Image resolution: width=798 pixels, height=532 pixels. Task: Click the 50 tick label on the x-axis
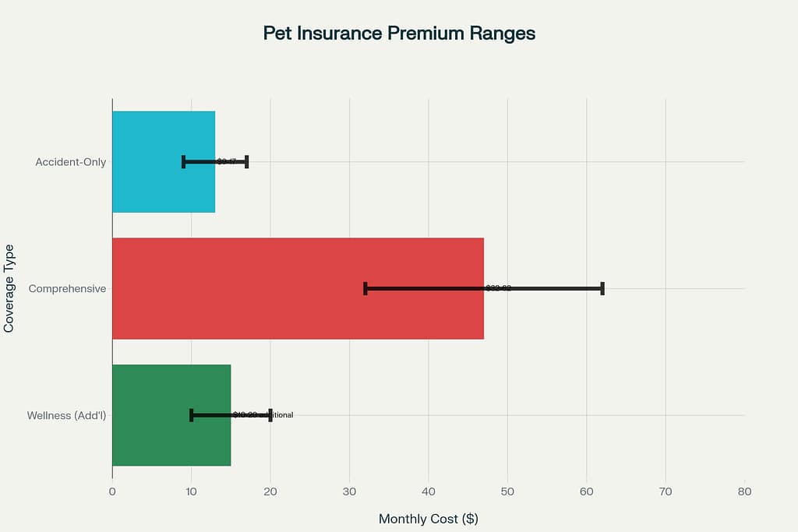pyautogui.click(x=507, y=491)
